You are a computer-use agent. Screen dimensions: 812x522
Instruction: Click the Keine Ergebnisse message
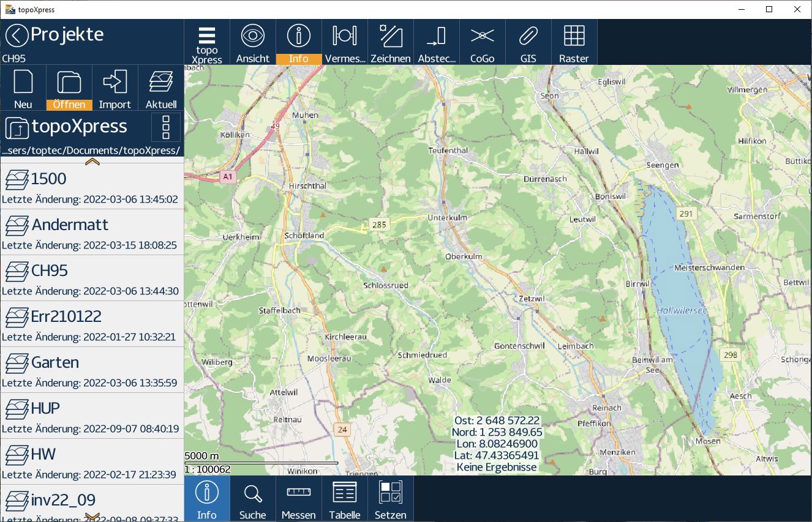(497, 467)
